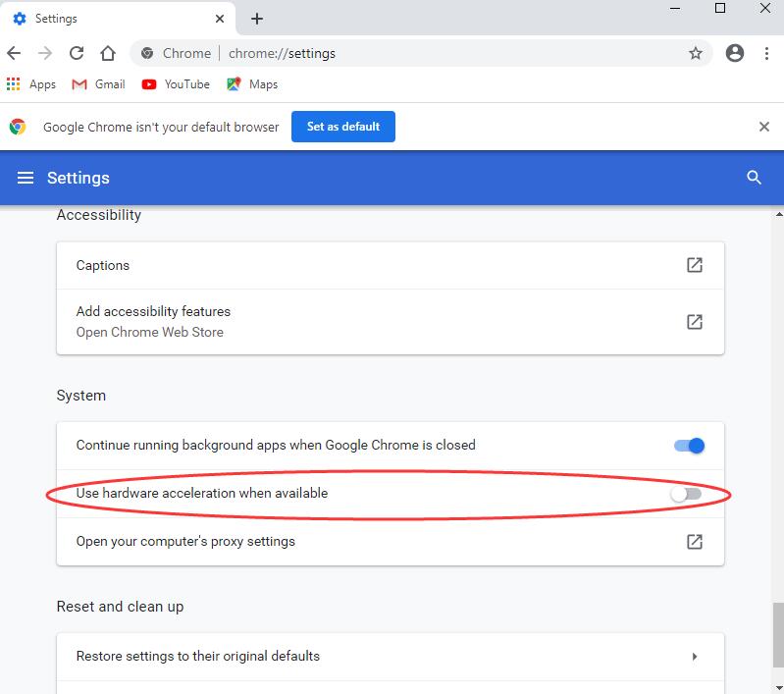Click the address bar URL field
The width and height of the screenshot is (784, 694).
[x=422, y=53]
